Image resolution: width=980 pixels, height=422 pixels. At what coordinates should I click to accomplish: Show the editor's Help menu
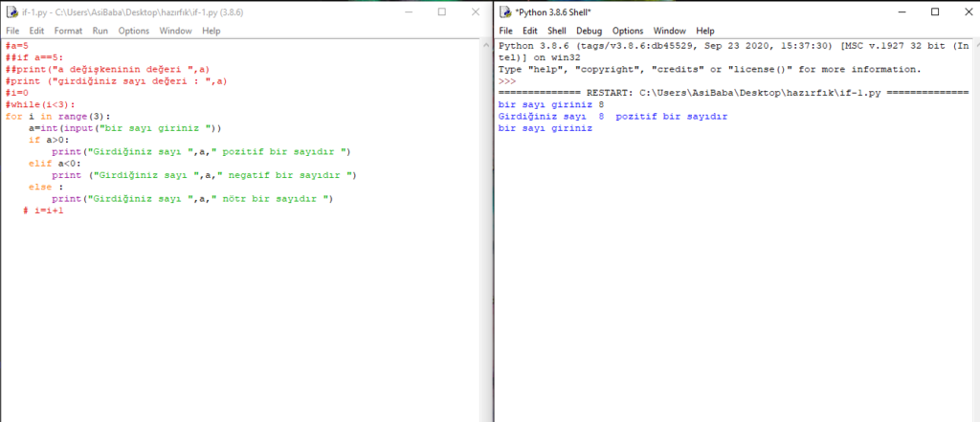click(x=212, y=31)
